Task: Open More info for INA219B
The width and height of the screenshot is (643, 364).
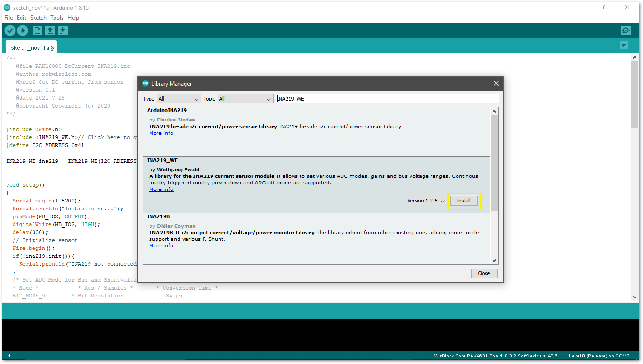Action: click(161, 246)
